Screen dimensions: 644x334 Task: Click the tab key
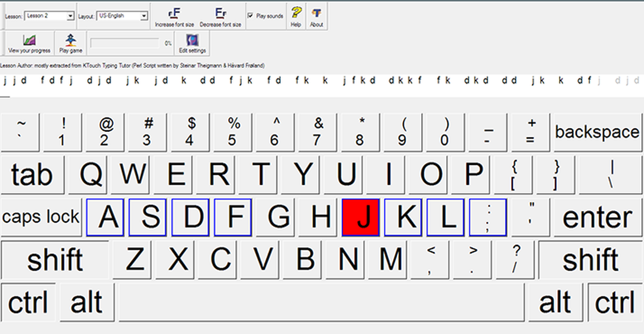click(32, 175)
